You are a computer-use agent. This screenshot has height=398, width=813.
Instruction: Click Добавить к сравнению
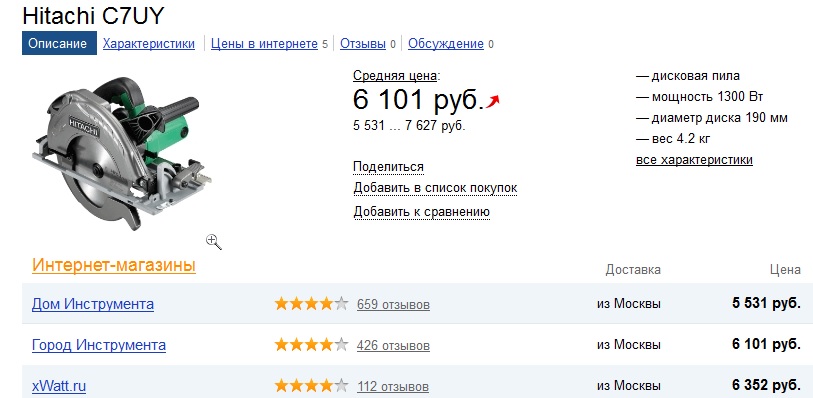[x=422, y=211]
